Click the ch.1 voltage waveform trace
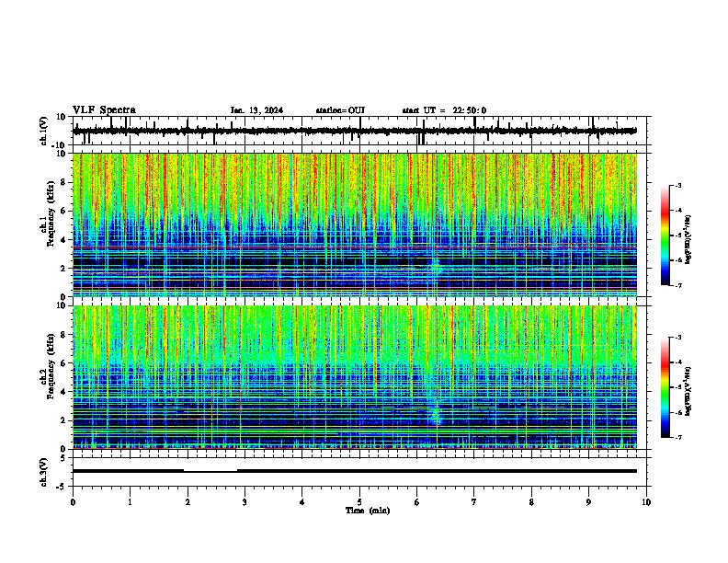The image size is (728, 563). point(355,131)
